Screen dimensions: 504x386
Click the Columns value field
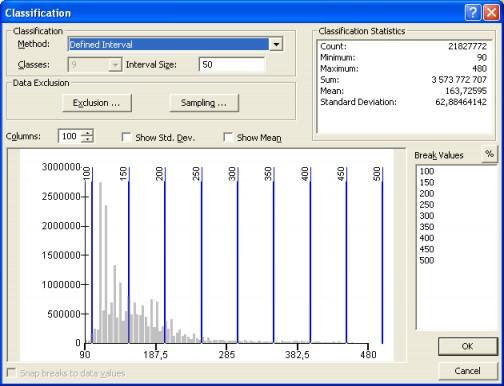pyautogui.click(x=69, y=136)
